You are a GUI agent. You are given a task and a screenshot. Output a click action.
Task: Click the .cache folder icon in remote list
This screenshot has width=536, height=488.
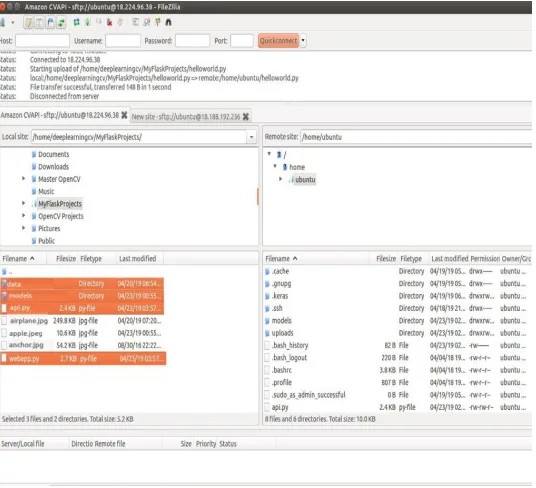pos(267,272)
